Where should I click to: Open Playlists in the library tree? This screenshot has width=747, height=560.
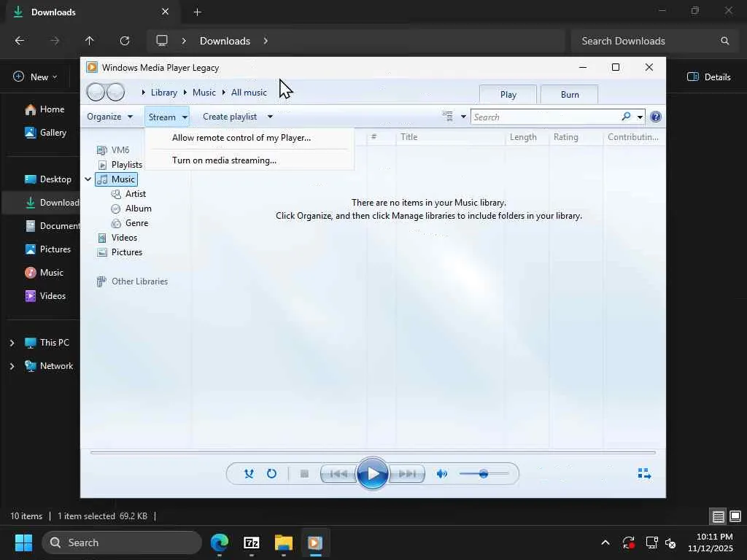[120, 165]
